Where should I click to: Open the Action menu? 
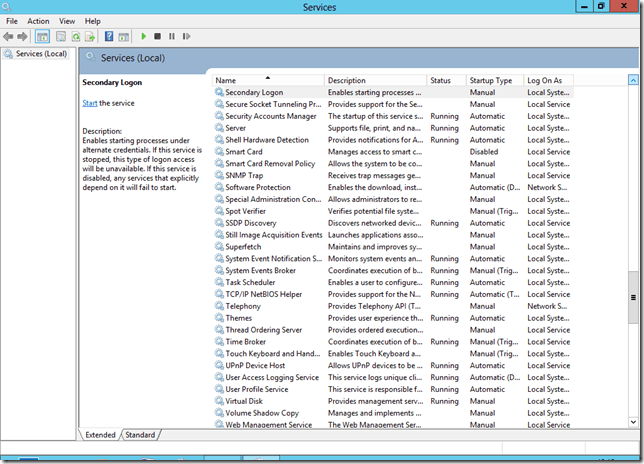[38, 21]
